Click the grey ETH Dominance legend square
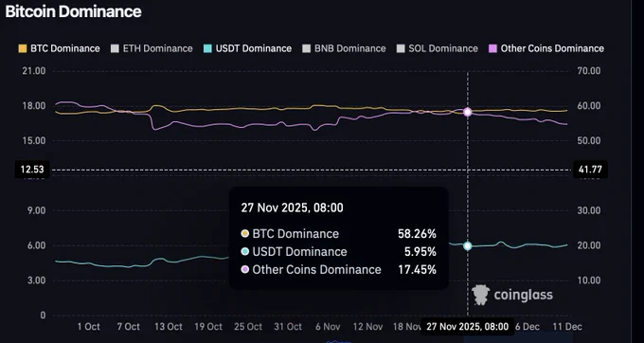The width and height of the screenshot is (644, 343). (x=115, y=48)
